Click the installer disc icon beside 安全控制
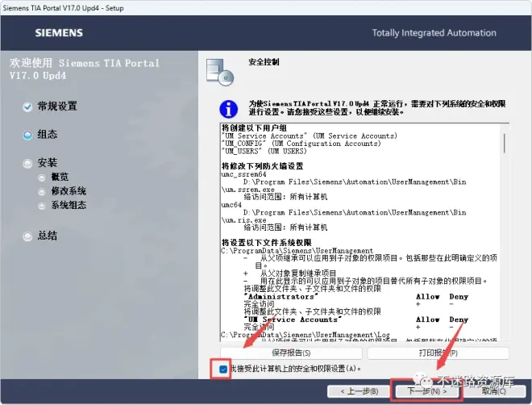The width and height of the screenshot is (532, 405). (220, 73)
